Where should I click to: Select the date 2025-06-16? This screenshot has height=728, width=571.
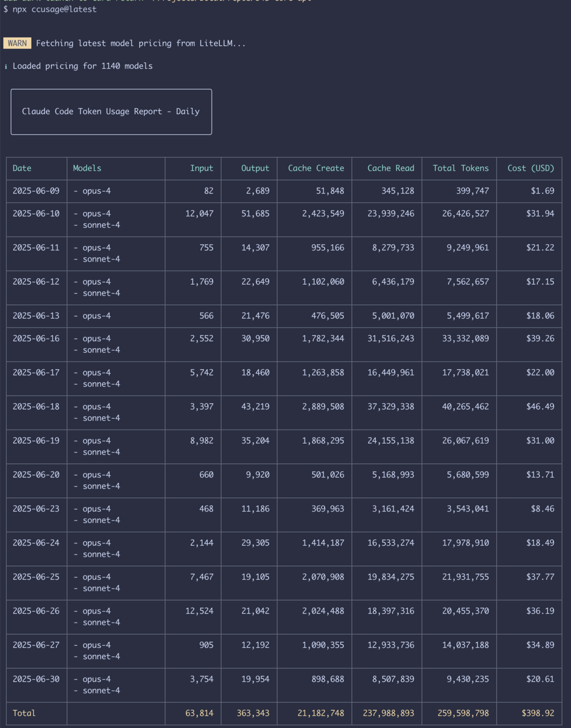coord(36,338)
